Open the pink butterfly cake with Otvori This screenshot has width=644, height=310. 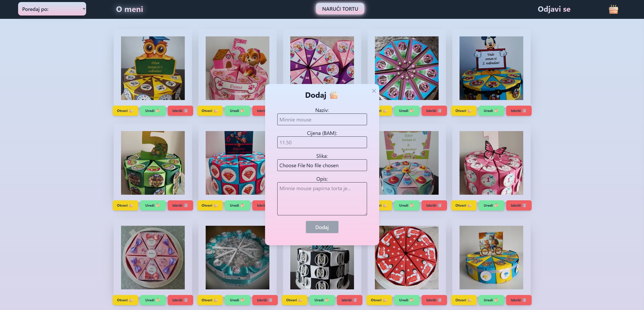coord(464,205)
